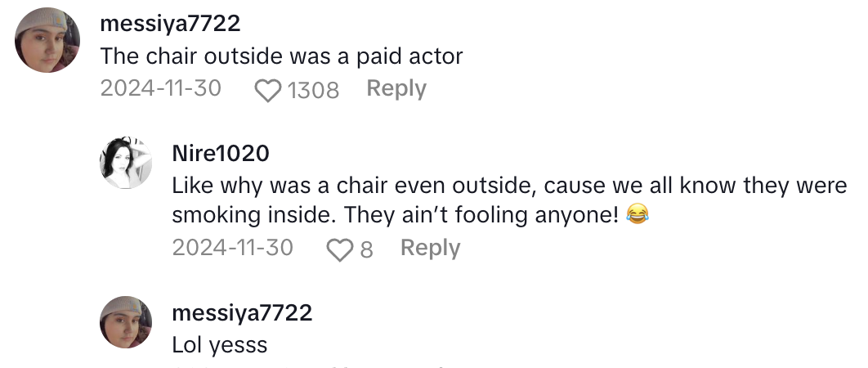Screen dimensions: 868x368
Task: Reply to the 'paid actor' comment
Action: pos(396,88)
